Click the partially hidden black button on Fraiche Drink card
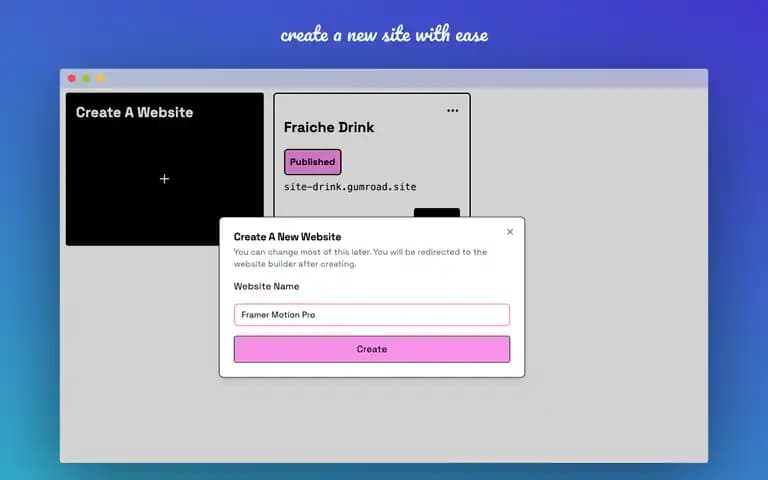This screenshot has height=480, width=768. (437, 212)
